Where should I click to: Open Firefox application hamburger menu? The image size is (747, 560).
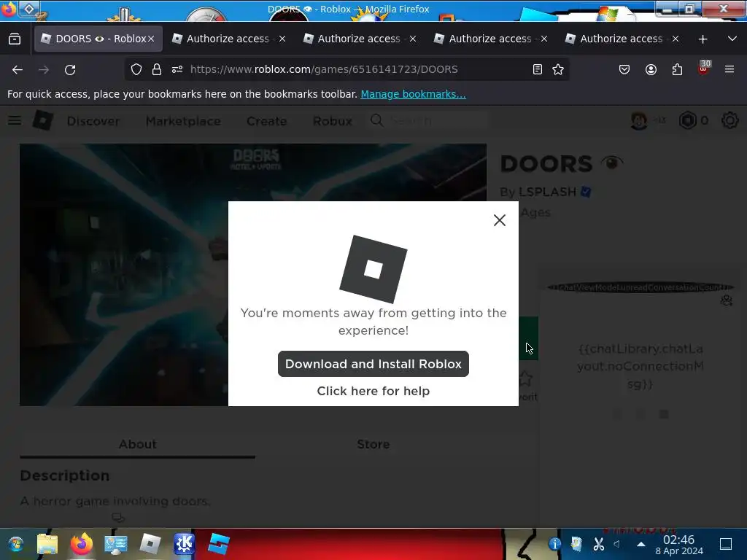point(729,69)
